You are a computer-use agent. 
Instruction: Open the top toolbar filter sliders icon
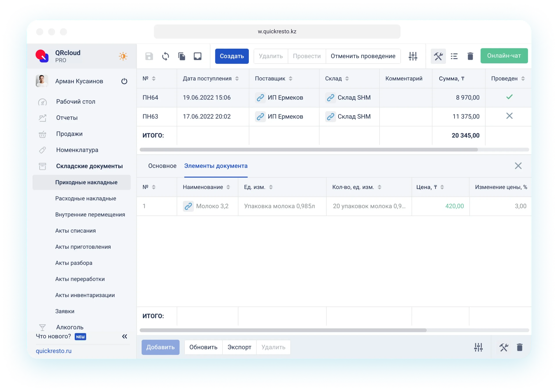413,56
